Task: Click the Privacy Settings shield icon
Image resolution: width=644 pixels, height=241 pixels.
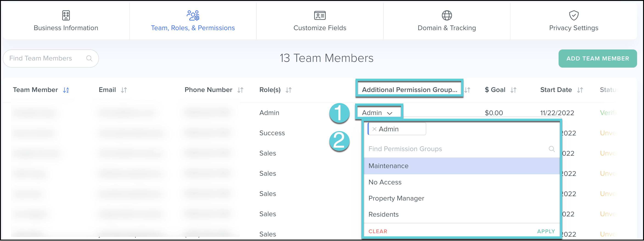Action: 573,15
